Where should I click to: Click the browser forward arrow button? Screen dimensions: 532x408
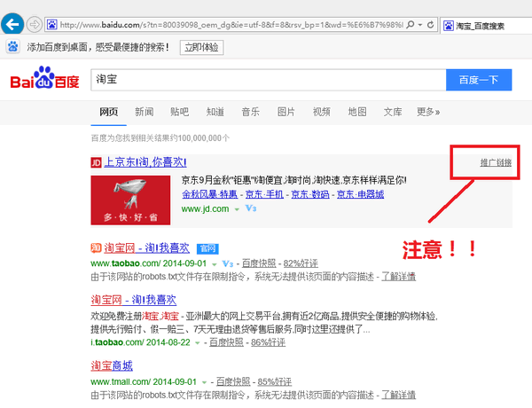click(35, 25)
